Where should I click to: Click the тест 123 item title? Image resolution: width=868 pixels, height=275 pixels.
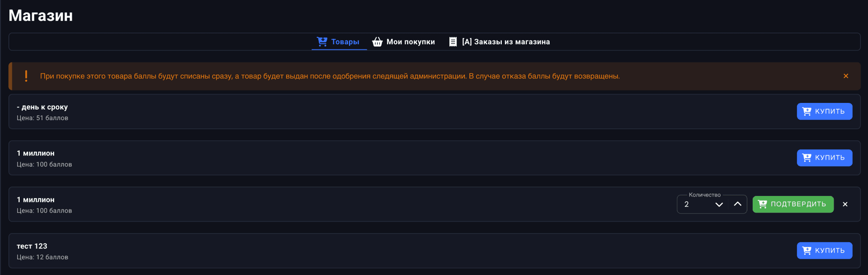tap(32, 246)
